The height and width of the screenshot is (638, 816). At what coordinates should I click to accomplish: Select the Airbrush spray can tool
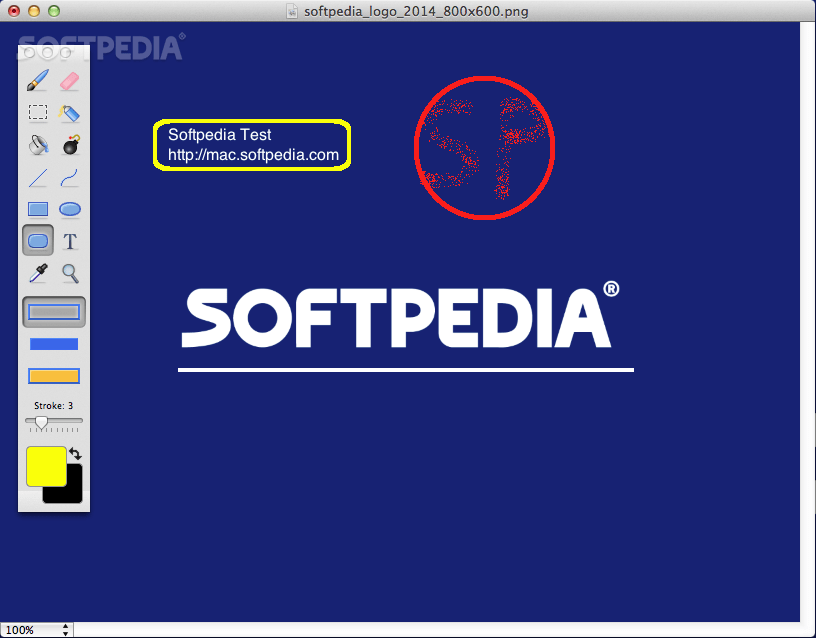(70, 112)
